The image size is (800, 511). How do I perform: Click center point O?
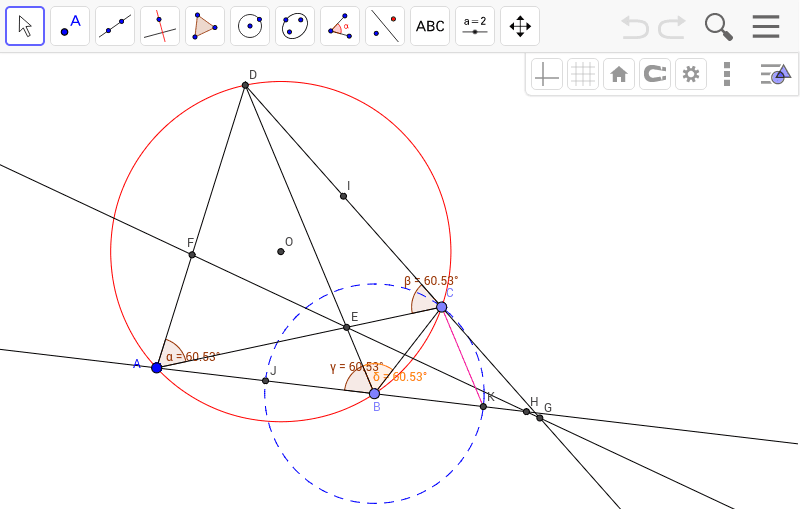click(x=281, y=251)
